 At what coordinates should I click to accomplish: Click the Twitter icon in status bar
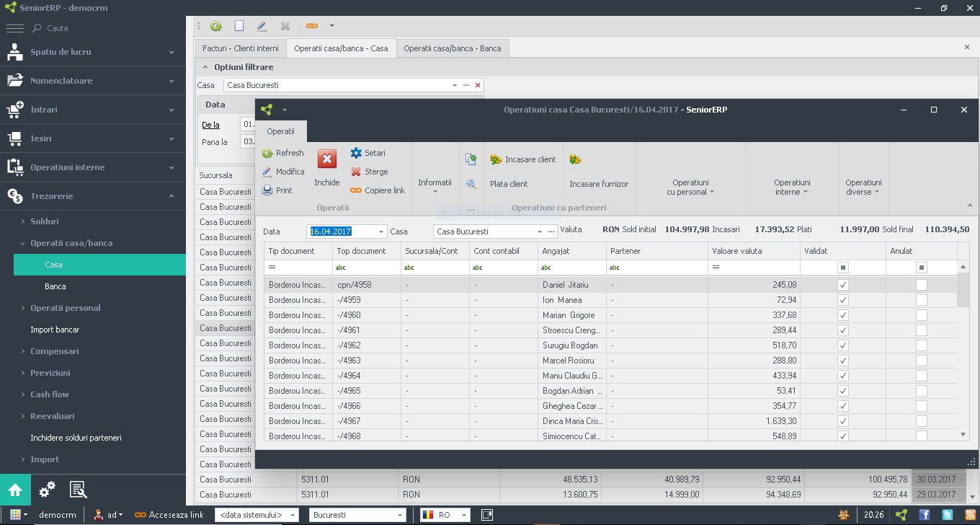pos(948,515)
